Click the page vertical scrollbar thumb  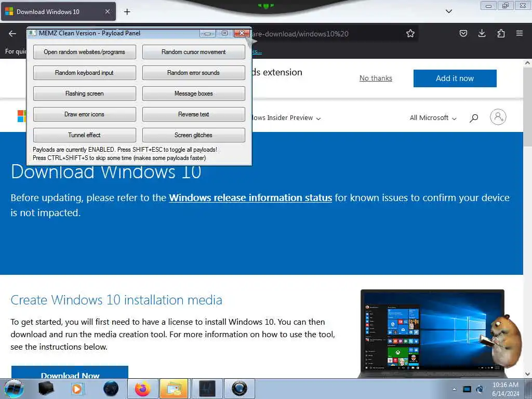(528, 107)
